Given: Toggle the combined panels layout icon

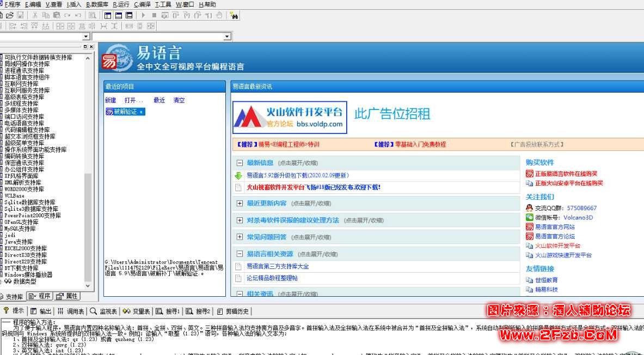Looking at the screenshot, I should coord(128,16).
